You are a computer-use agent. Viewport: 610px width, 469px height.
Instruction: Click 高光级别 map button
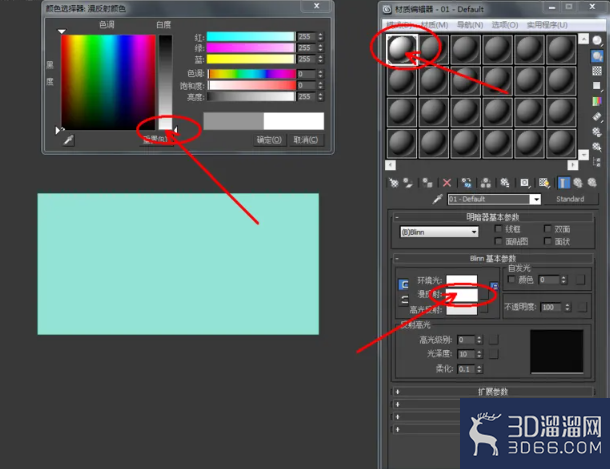pyautogui.click(x=494, y=340)
